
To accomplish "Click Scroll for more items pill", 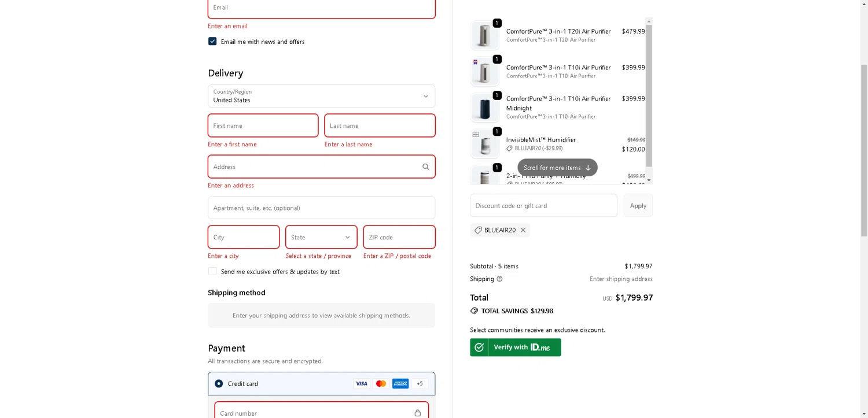I will (557, 168).
